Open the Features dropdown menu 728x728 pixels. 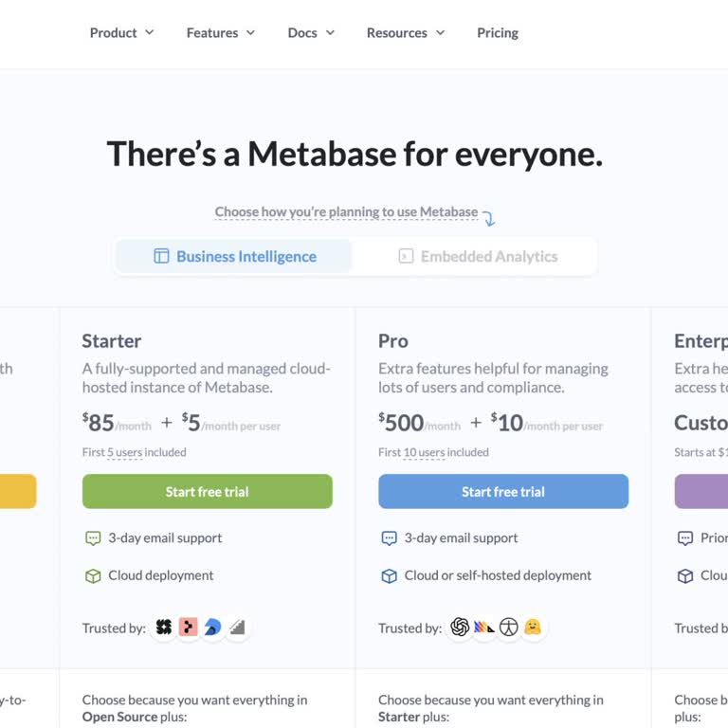click(x=221, y=33)
